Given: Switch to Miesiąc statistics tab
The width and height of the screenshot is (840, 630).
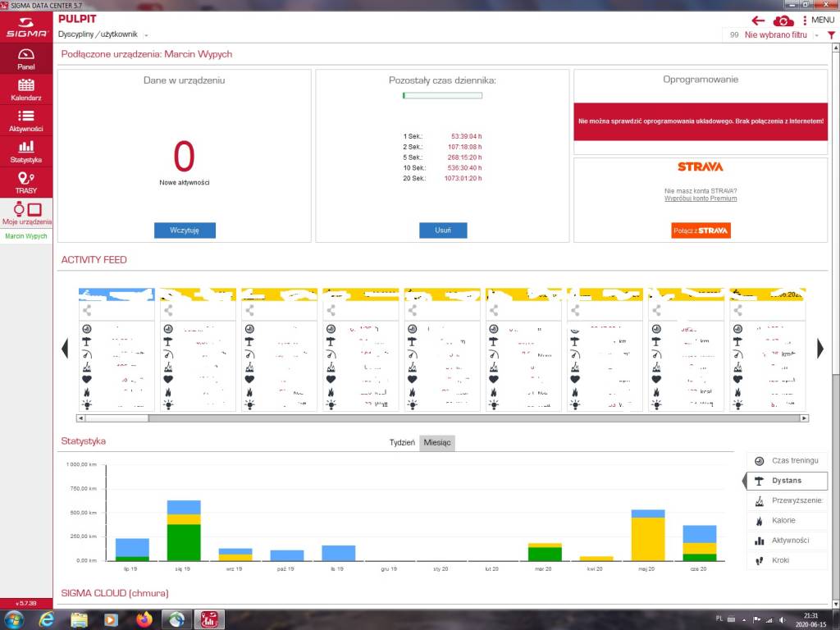Looking at the screenshot, I should 436,443.
